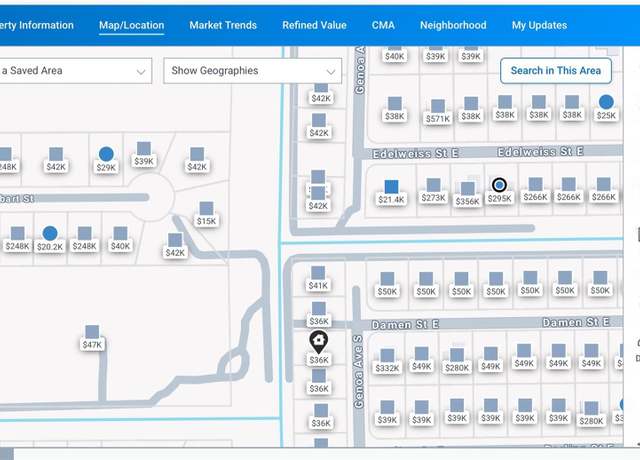
Task: Open the My Updates tab
Action: pos(539,25)
